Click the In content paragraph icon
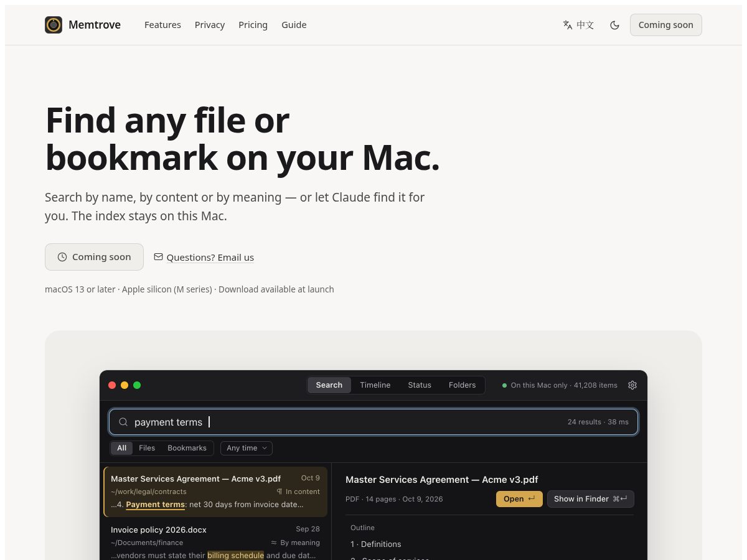747x560 pixels. point(280,492)
